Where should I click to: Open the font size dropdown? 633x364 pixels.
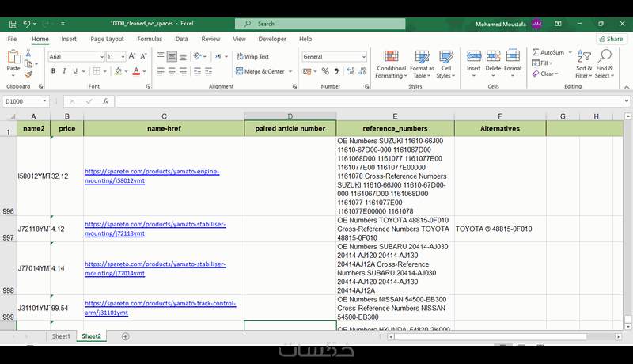(123, 57)
